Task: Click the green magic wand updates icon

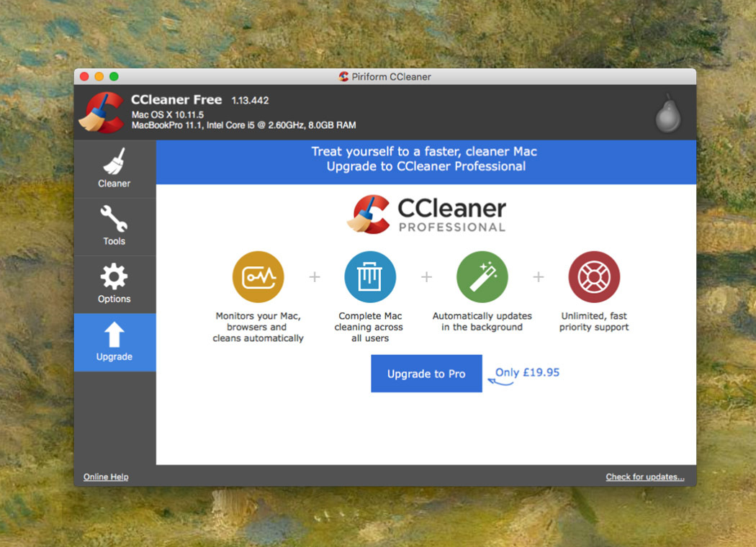Action: (x=482, y=276)
